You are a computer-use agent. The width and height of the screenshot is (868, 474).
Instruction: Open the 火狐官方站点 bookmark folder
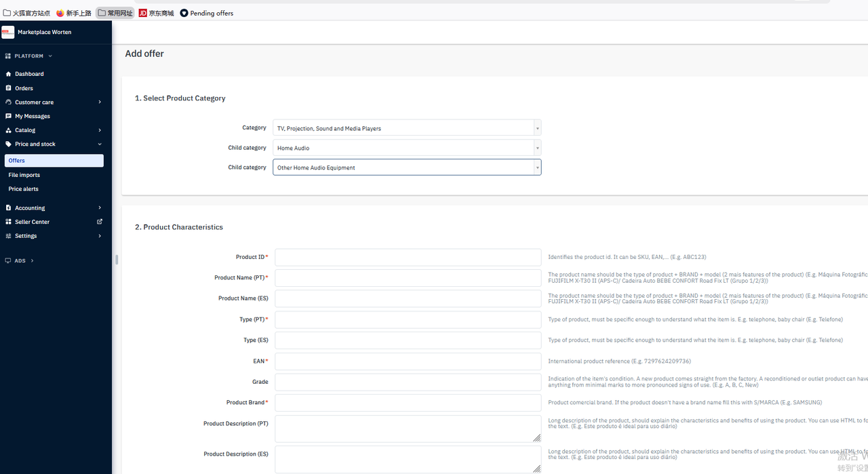tap(27, 13)
